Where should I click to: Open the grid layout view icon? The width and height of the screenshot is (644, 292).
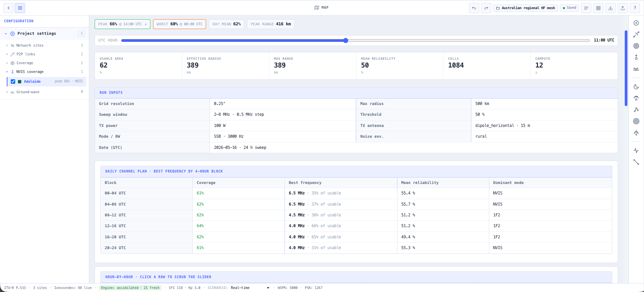pos(598,8)
